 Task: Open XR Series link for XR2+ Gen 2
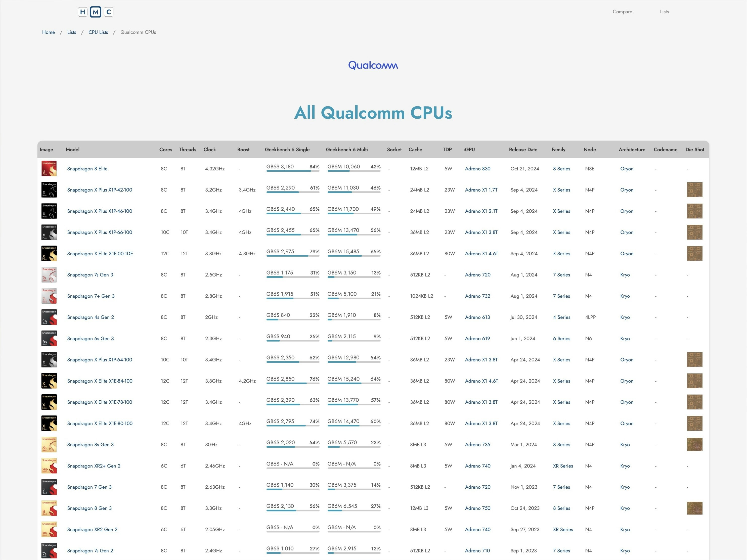(x=563, y=466)
